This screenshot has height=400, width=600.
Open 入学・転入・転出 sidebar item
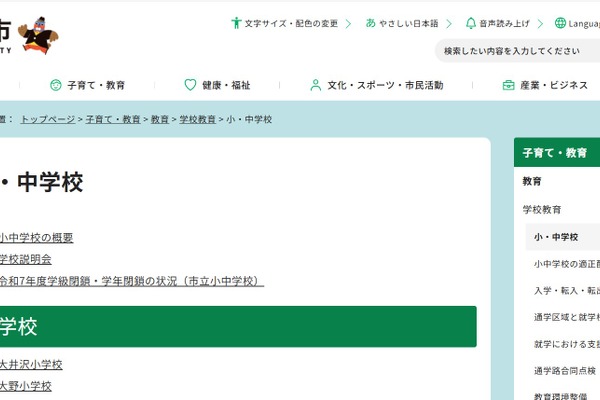tap(567, 291)
